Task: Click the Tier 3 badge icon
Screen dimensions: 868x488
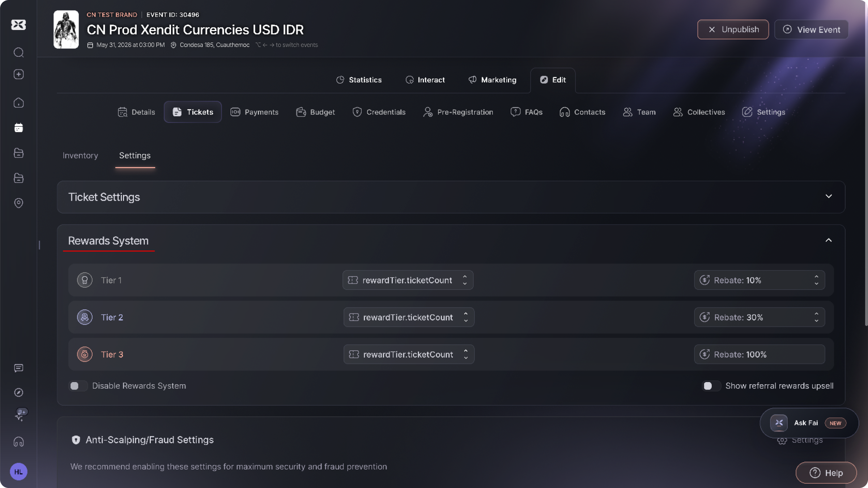Action: click(x=85, y=354)
